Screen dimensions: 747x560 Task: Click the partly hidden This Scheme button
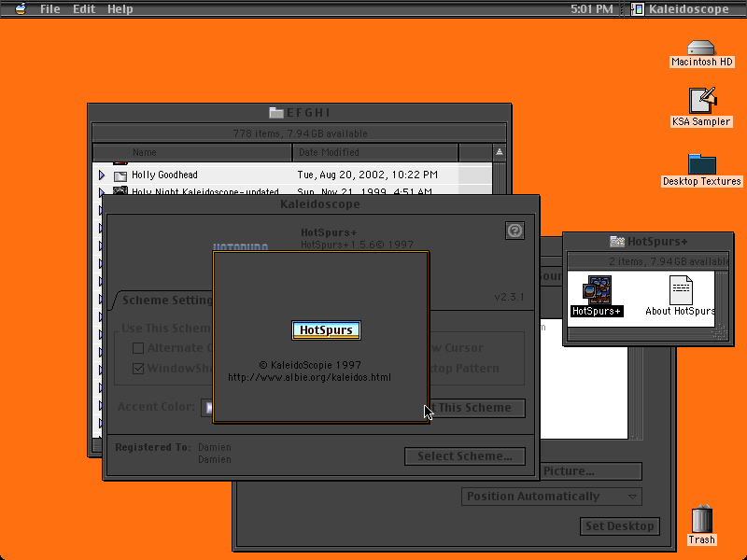(477, 408)
